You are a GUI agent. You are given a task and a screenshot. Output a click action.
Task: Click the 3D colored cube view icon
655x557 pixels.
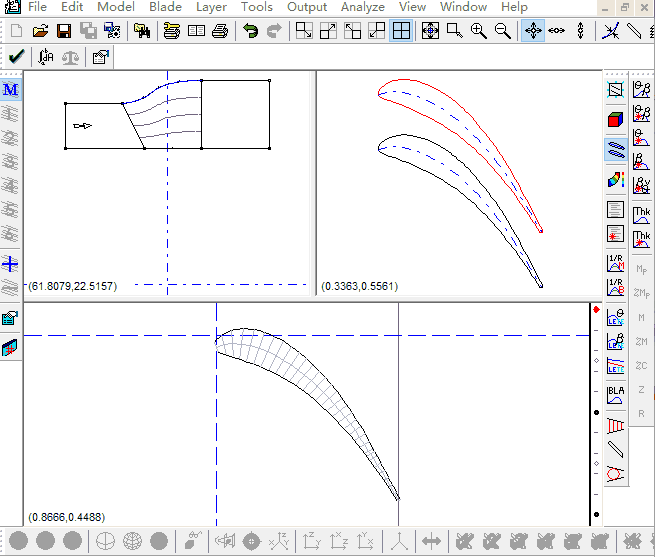(x=616, y=120)
